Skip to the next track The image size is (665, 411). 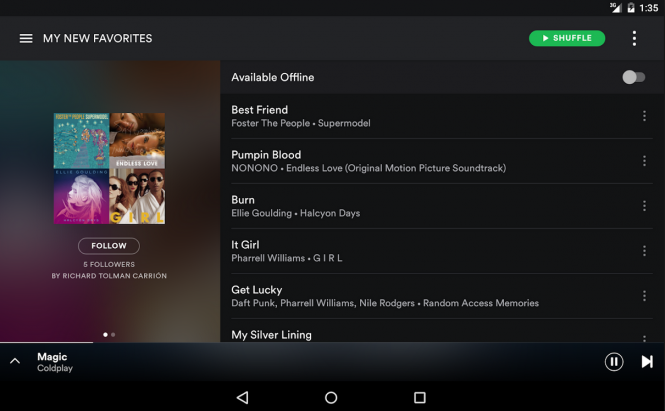point(647,362)
